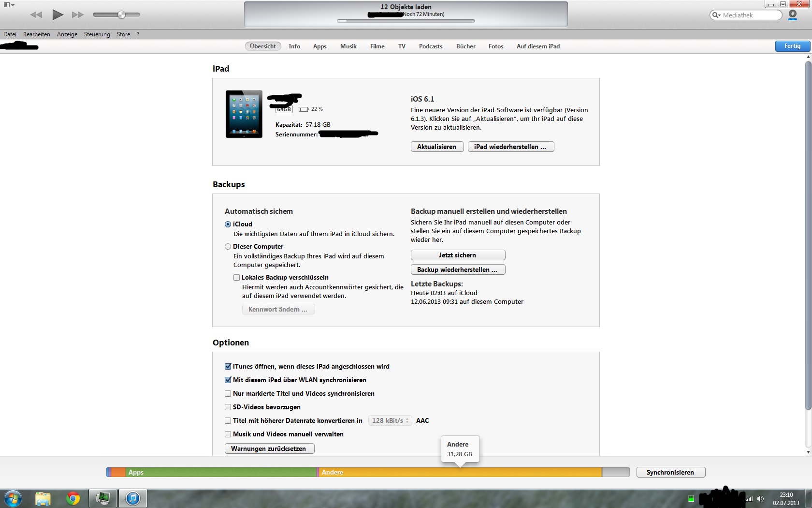The height and width of the screenshot is (508, 812).
Task: Launch Google Chrome from taskbar
Action: [x=73, y=498]
